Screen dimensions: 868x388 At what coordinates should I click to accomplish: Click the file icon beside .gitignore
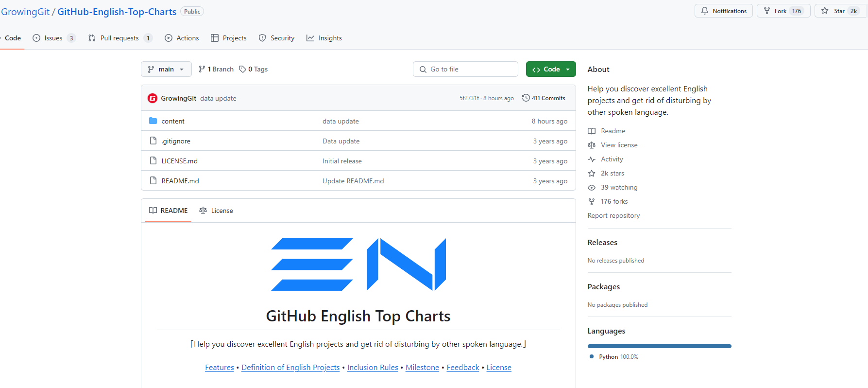click(x=153, y=141)
